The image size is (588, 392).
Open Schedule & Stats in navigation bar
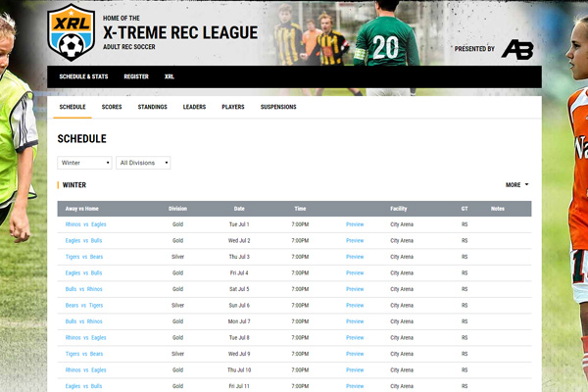(83, 76)
